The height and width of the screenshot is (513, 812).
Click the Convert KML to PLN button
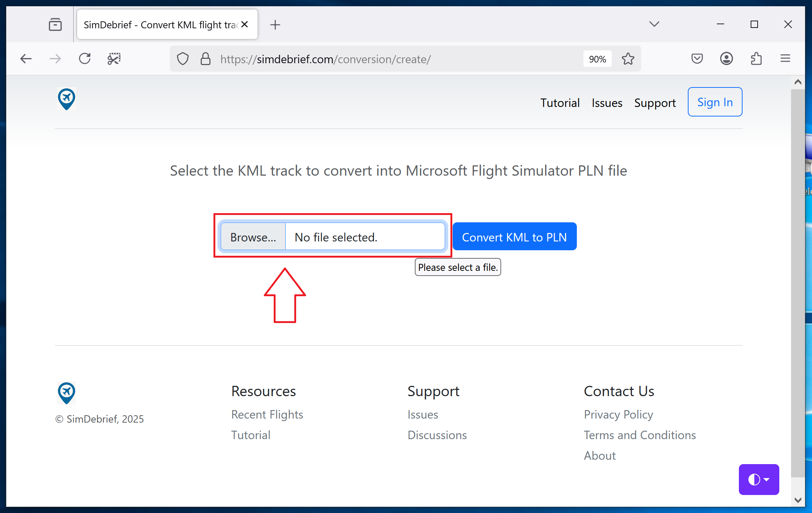click(x=514, y=236)
